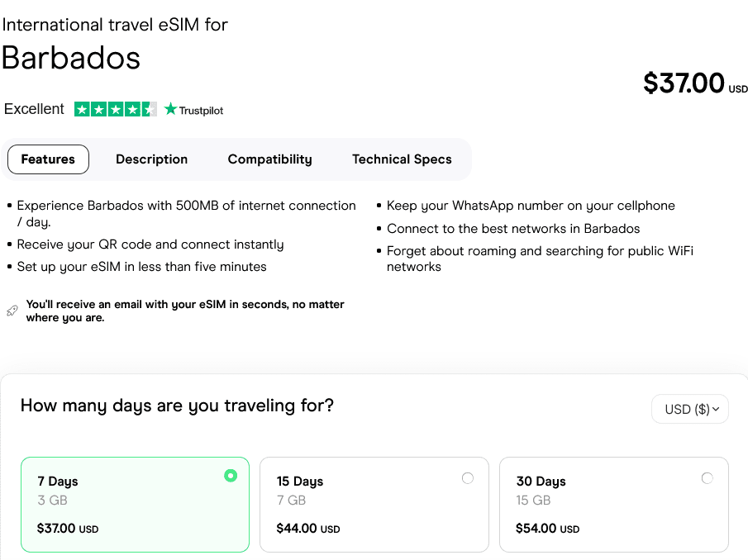Screen dimensions: 748x560
Task: Select the 15 Days radio button
Action: click(468, 477)
